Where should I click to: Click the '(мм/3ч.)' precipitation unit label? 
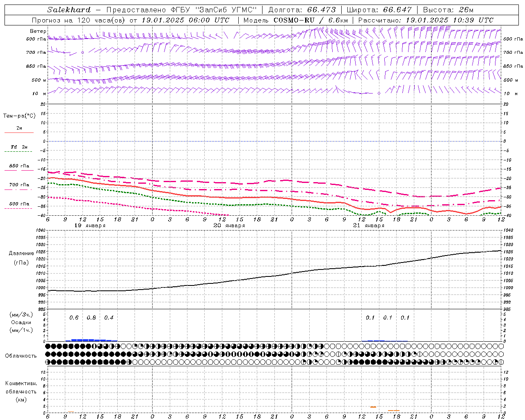[21, 315]
